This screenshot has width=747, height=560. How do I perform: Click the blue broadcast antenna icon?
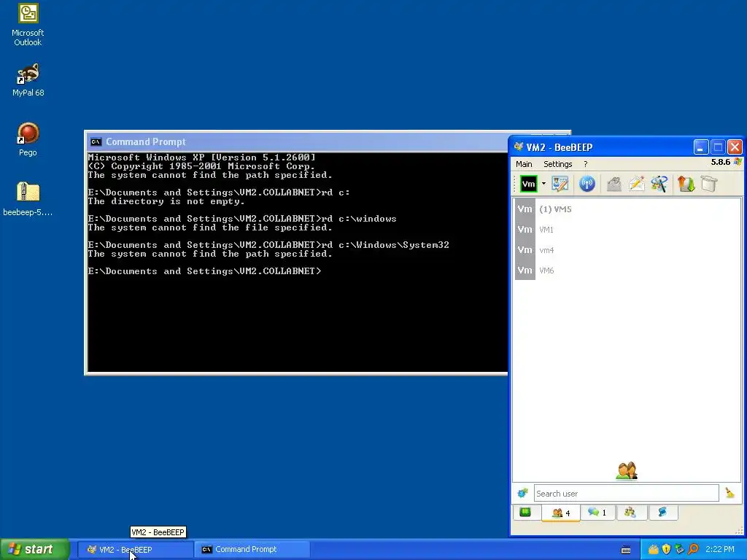click(587, 184)
